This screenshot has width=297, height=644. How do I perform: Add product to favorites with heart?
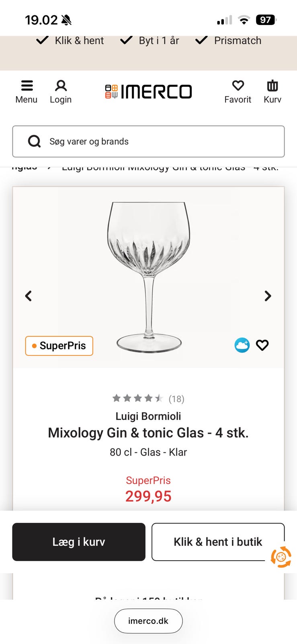pyautogui.click(x=262, y=345)
